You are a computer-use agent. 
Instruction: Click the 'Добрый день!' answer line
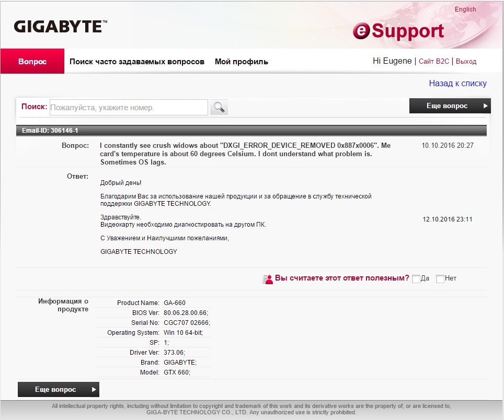pos(121,183)
